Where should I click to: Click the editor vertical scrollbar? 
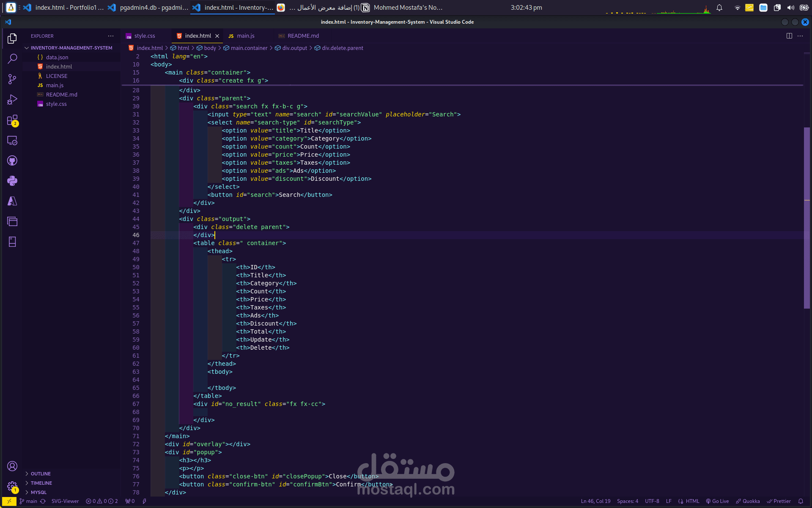(807, 218)
